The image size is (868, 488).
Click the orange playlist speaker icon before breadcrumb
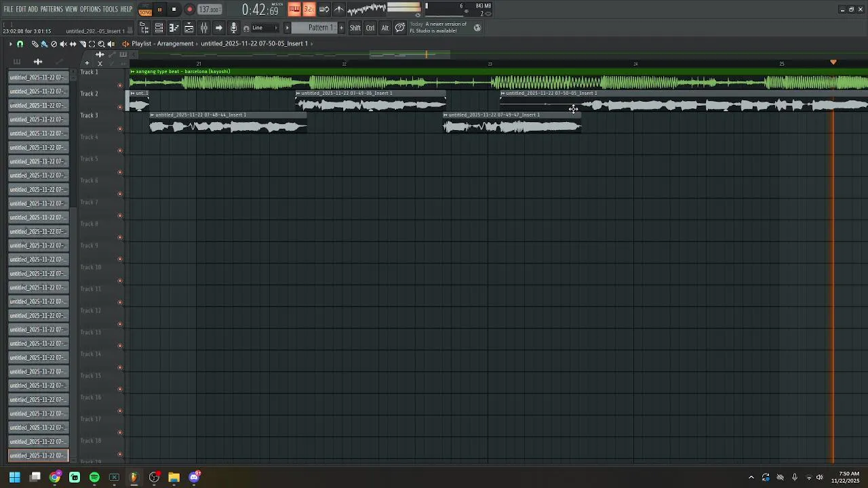(x=125, y=44)
